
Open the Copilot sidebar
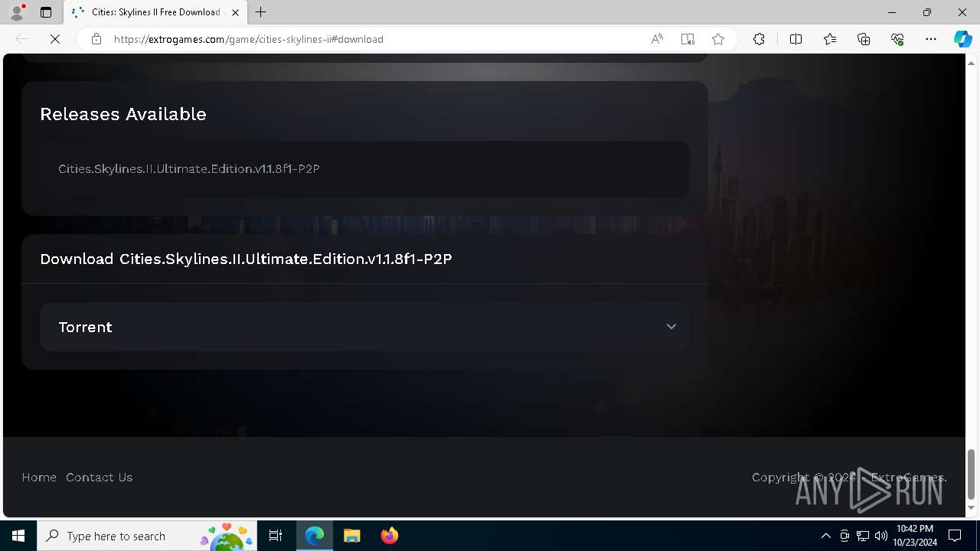(x=962, y=39)
